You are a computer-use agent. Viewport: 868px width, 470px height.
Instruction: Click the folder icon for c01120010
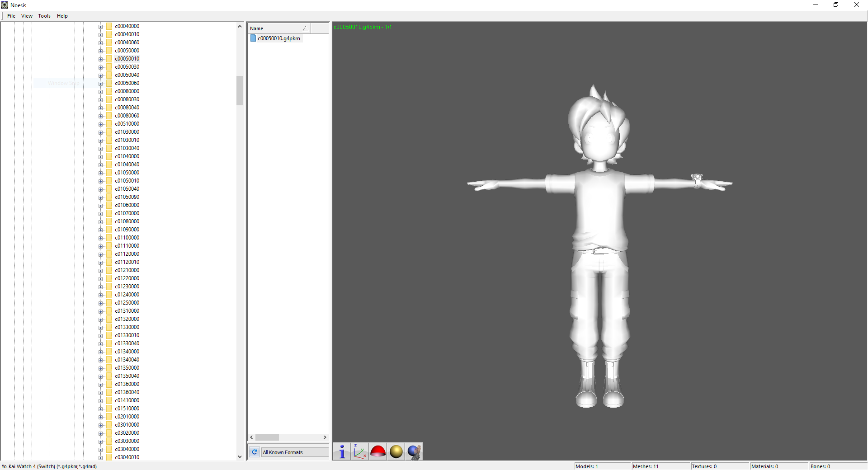109,262
